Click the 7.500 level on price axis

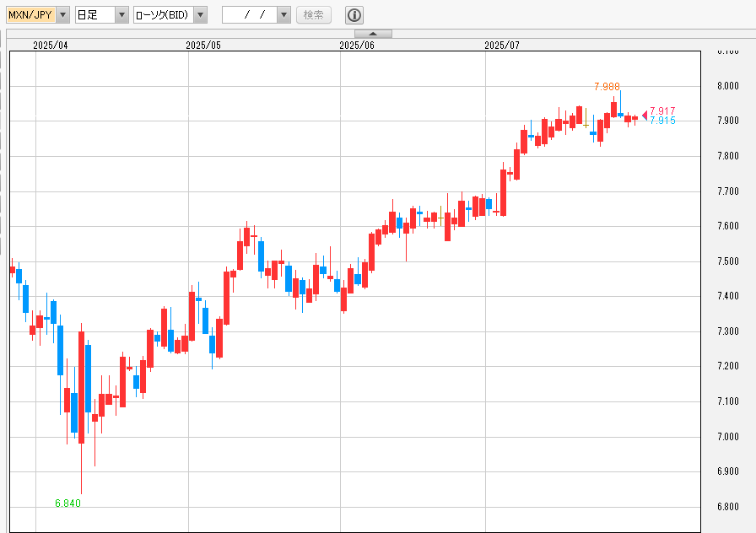(728, 261)
